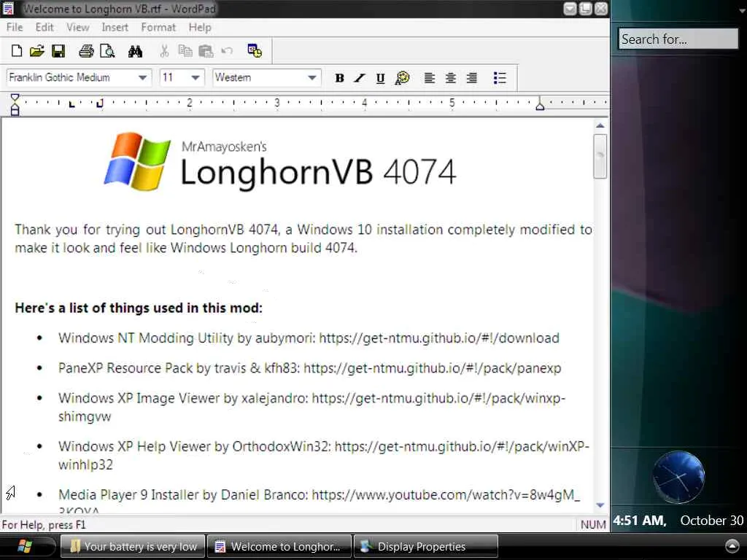
Task: Click the scrollbar up arrow in WordPad
Action: point(600,125)
